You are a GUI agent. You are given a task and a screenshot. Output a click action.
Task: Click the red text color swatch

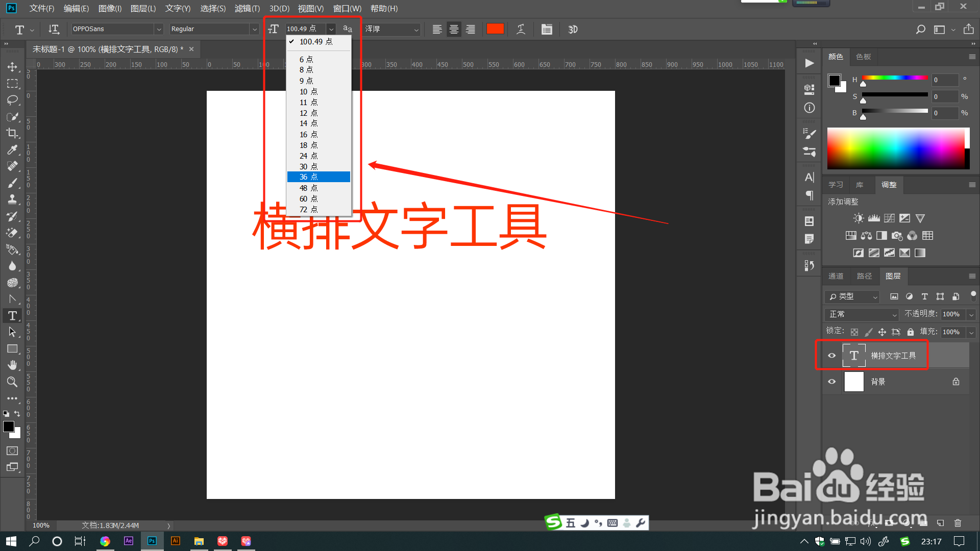click(495, 29)
